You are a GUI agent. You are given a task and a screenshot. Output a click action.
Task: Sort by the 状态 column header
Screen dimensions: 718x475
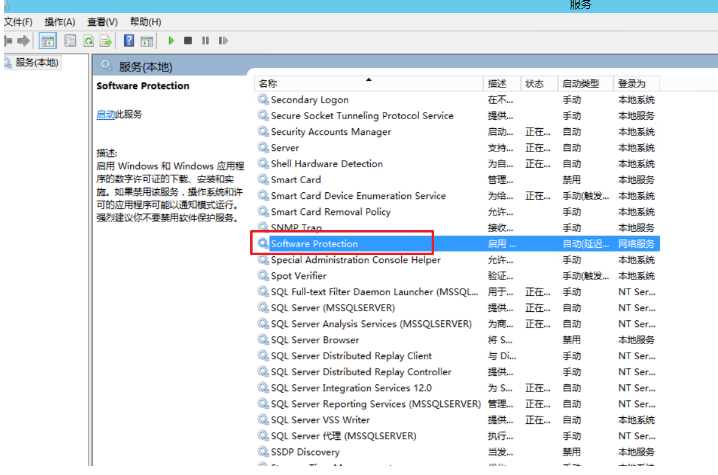tap(534, 84)
